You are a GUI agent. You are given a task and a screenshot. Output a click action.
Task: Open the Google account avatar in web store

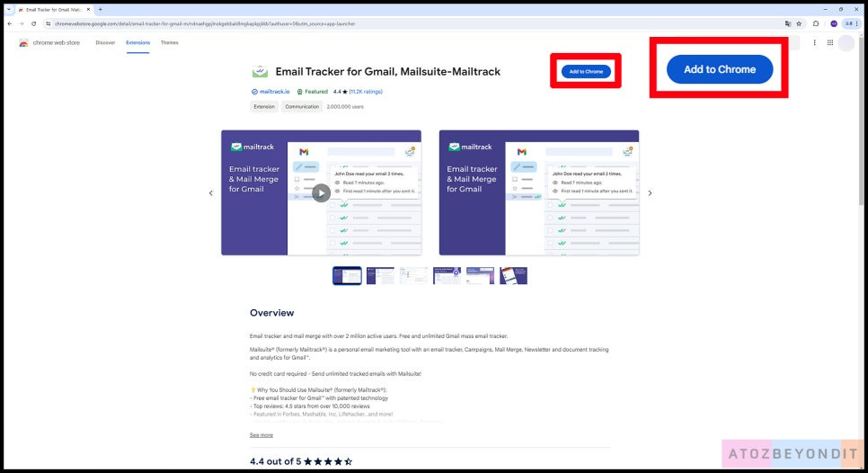(x=846, y=42)
